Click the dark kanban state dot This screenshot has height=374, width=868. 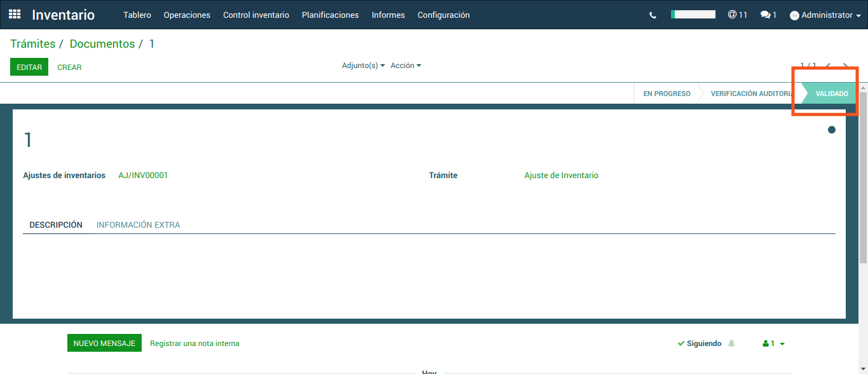pos(832,130)
